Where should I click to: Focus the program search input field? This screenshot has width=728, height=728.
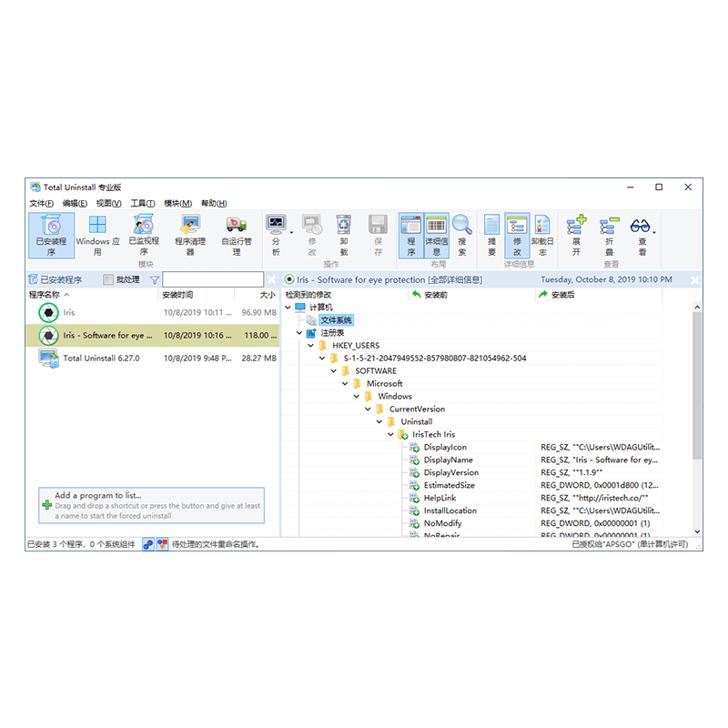(x=213, y=279)
